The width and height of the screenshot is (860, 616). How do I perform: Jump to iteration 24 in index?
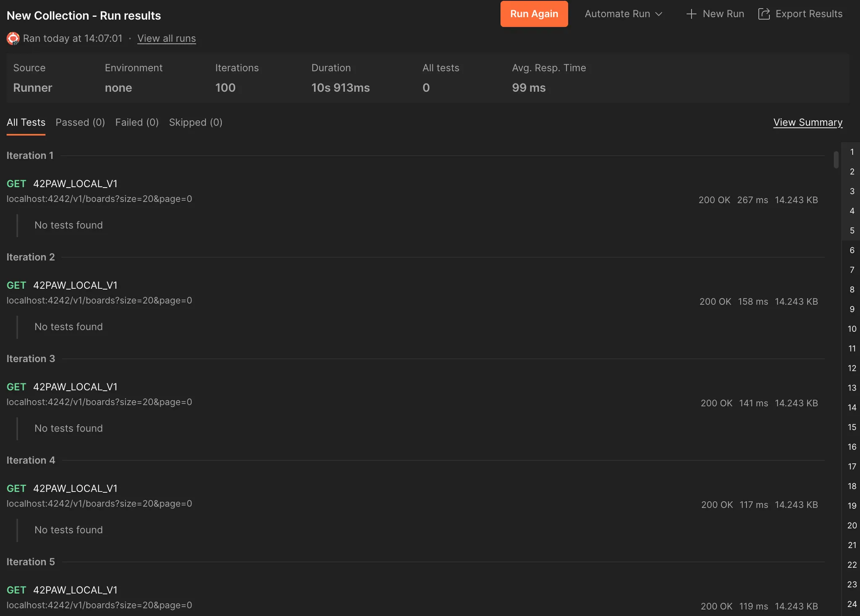(852, 604)
